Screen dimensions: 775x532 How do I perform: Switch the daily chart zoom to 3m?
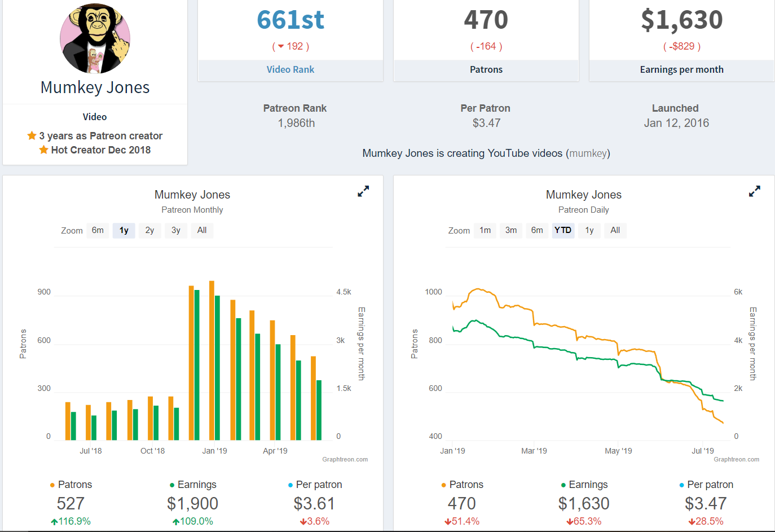pyautogui.click(x=511, y=230)
